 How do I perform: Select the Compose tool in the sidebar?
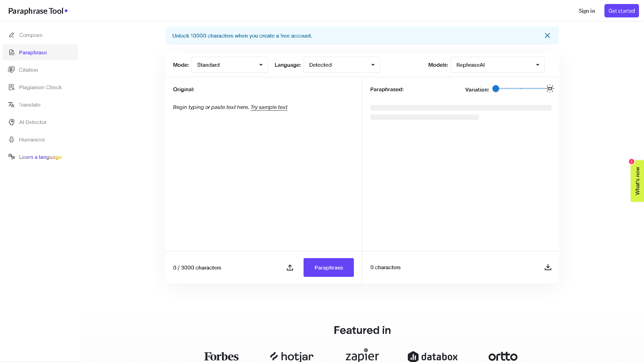31,35
